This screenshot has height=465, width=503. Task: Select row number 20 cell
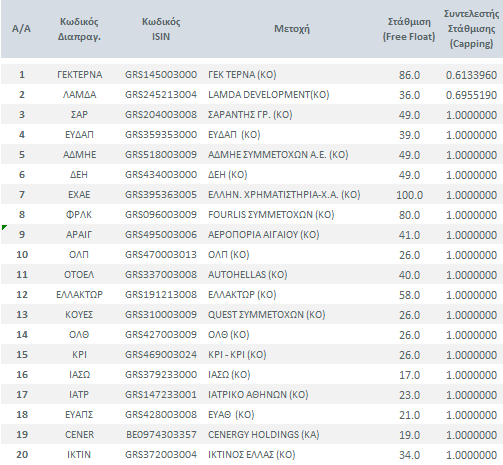pyautogui.click(x=22, y=455)
